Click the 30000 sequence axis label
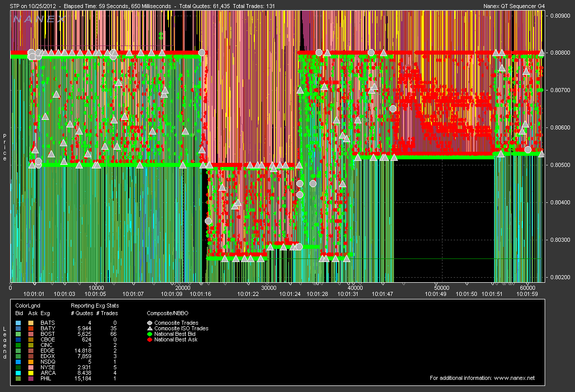575x392 pixels. click(x=269, y=288)
